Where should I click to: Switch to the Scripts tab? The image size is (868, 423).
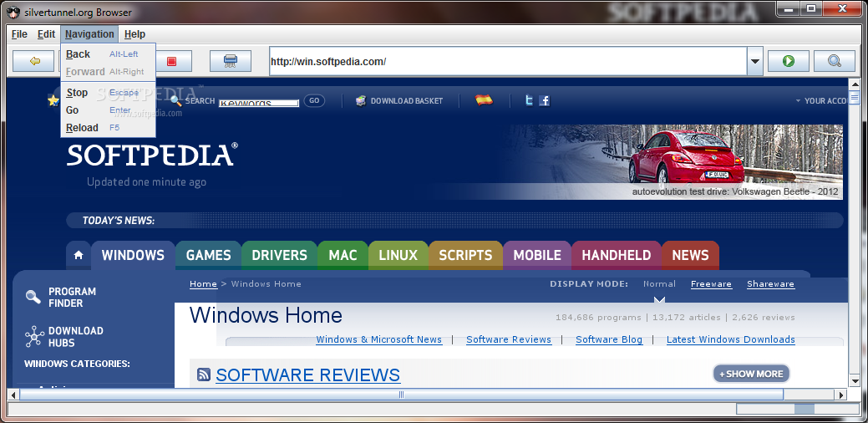pyautogui.click(x=465, y=255)
